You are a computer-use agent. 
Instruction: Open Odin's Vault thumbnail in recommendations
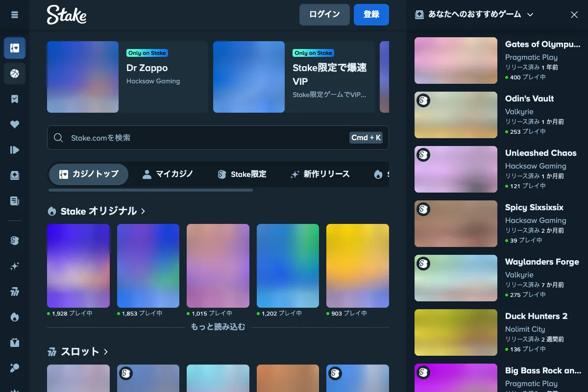pos(456,115)
